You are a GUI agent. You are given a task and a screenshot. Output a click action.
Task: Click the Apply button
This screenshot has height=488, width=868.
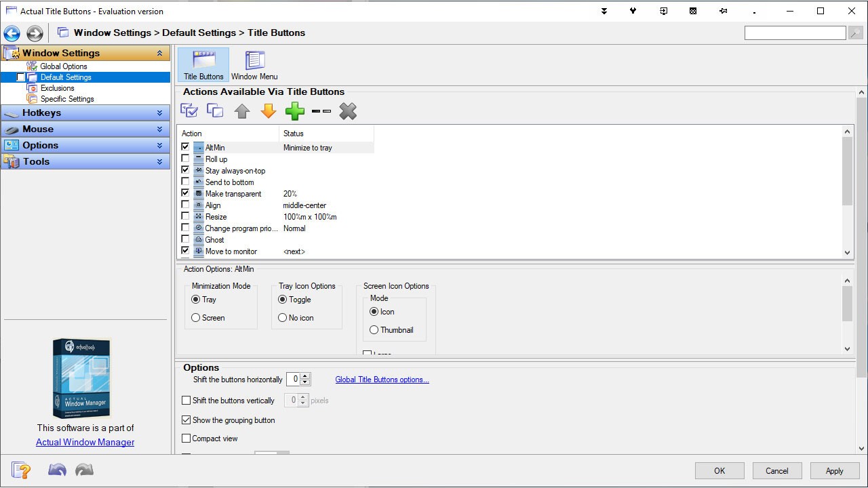(x=834, y=470)
